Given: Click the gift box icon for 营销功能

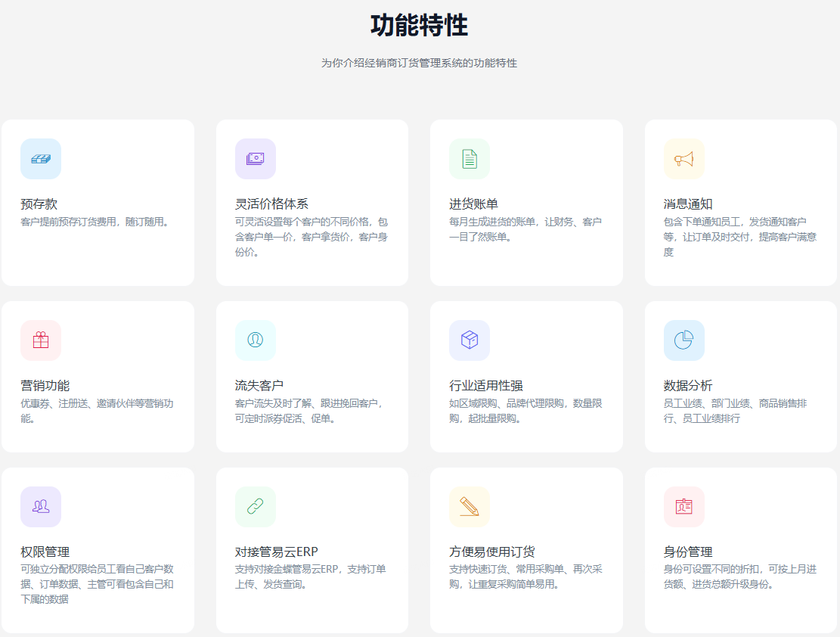Looking at the screenshot, I should [x=41, y=340].
